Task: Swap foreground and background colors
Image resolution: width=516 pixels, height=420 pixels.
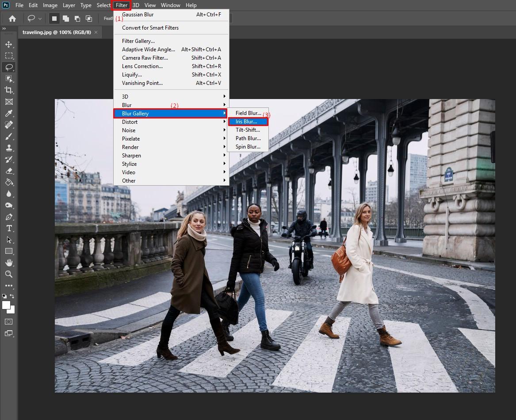Action: tap(12, 296)
